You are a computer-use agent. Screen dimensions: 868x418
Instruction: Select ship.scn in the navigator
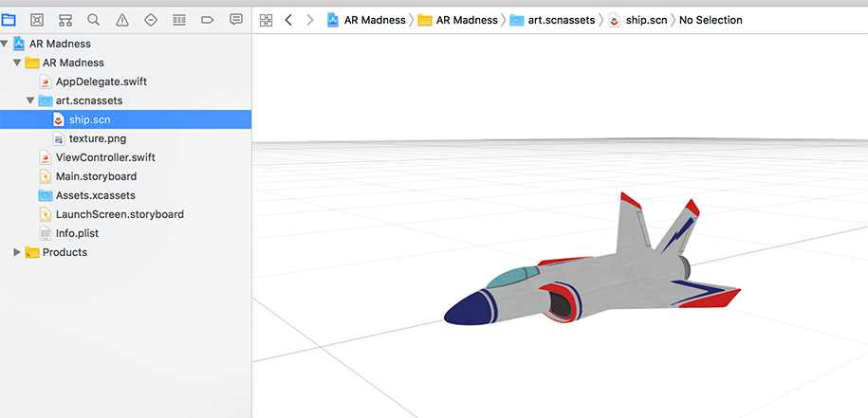pyautogui.click(x=125, y=119)
